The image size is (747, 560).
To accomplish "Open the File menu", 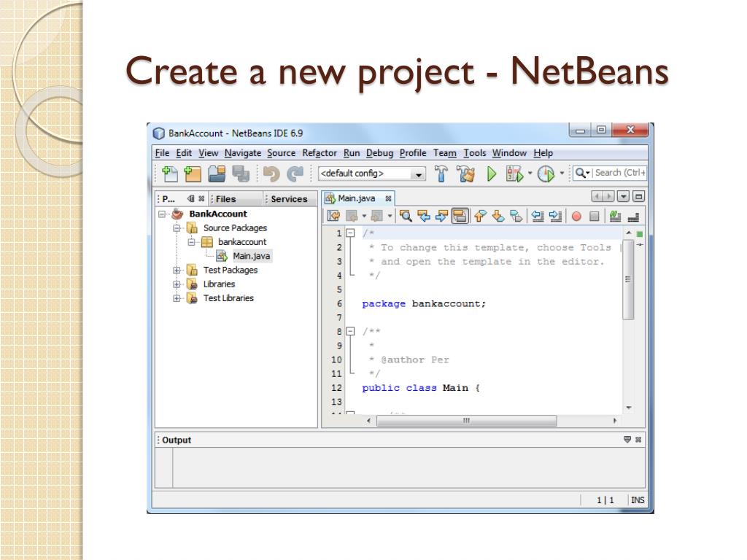I will [x=162, y=153].
